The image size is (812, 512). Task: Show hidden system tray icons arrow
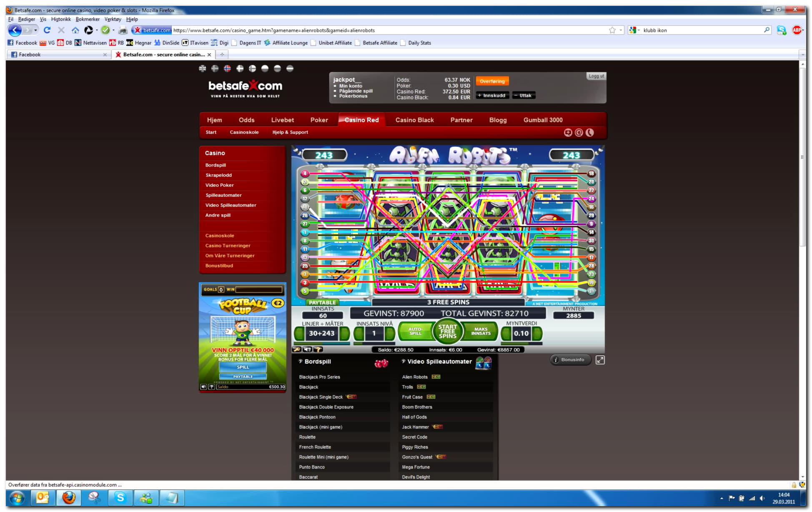pos(722,498)
